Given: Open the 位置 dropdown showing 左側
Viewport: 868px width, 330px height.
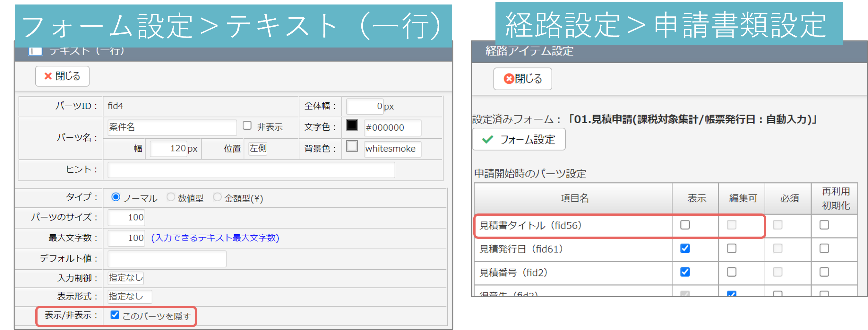Looking at the screenshot, I should point(258,149).
